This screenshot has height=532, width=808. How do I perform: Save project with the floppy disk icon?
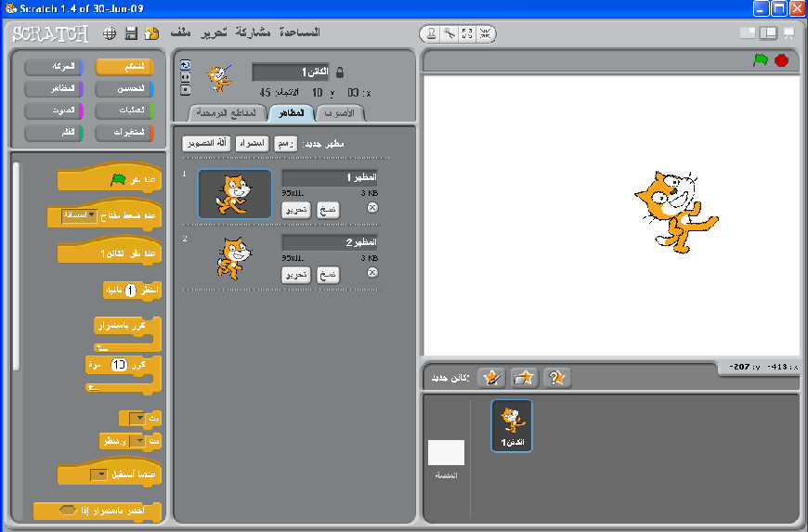click(x=131, y=33)
